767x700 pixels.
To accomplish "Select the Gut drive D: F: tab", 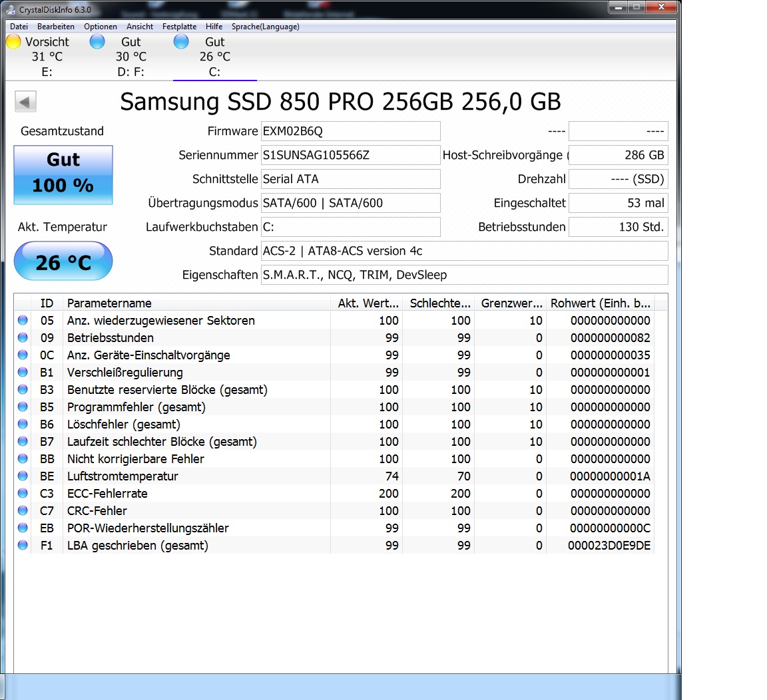I will pos(131,56).
